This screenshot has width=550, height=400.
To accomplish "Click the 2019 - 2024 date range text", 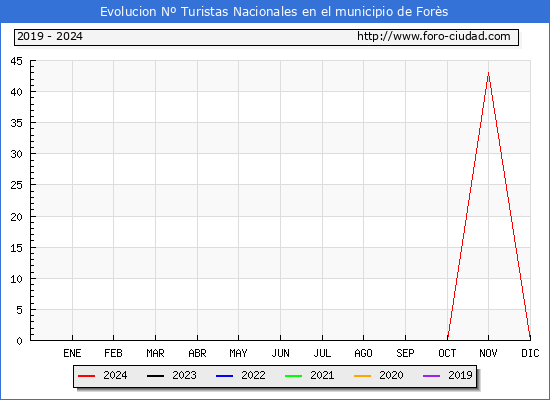I will 50,36.
